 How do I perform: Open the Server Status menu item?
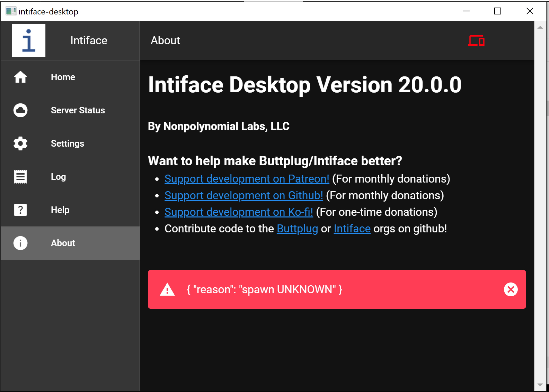pyautogui.click(x=78, y=110)
